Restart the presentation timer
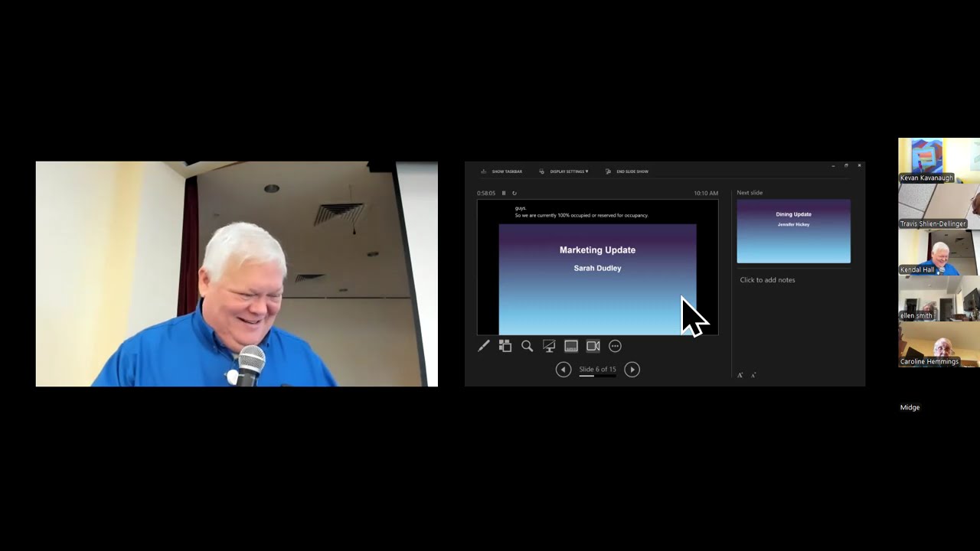Viewport: 980px width, 551px height. click(x=514, y=194)
